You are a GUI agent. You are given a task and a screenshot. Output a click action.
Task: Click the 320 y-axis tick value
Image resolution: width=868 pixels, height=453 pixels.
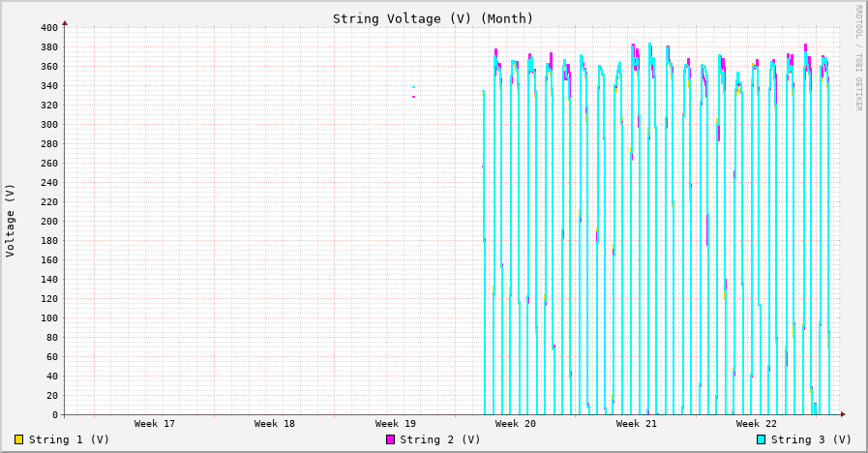pyautogui.click(x=48, y=106)
